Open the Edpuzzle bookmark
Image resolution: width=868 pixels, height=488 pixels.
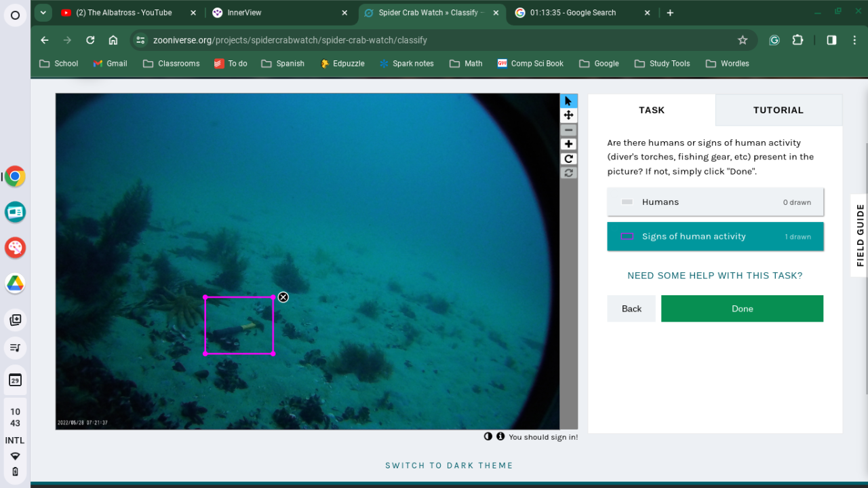(x=342, y=64)
